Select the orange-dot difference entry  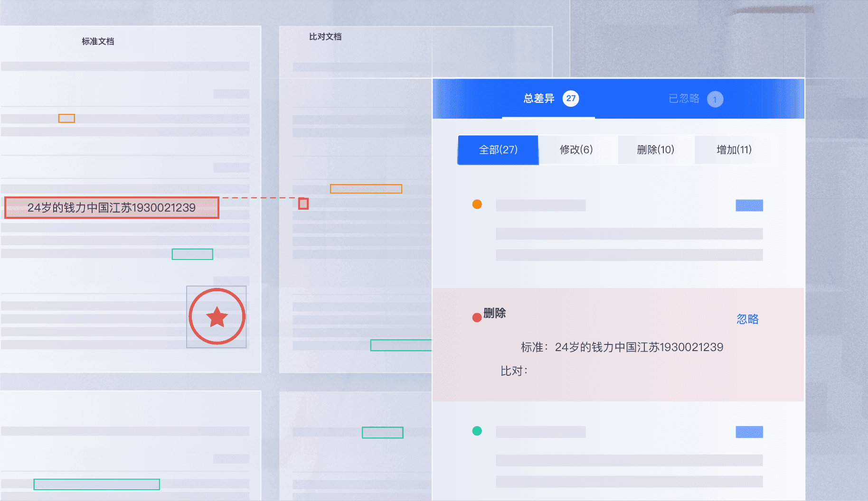click(618, 230)
